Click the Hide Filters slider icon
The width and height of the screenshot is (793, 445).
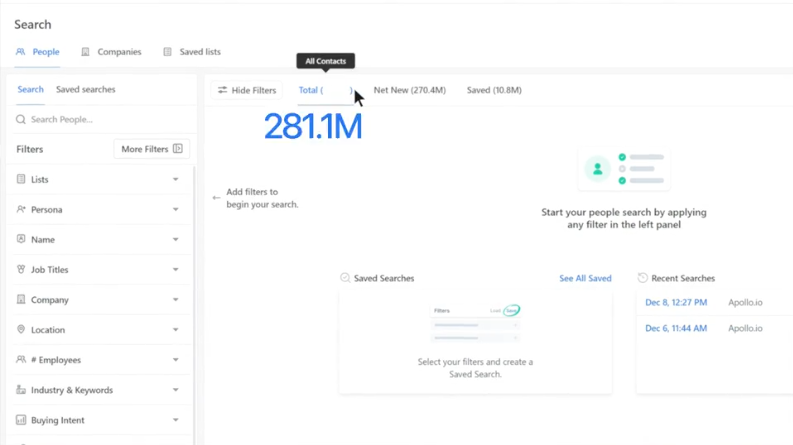tap(222, 90)
